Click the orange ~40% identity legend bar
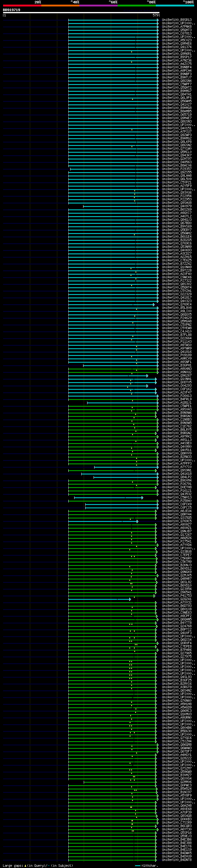197x868 pixels. tap(60, 6)
